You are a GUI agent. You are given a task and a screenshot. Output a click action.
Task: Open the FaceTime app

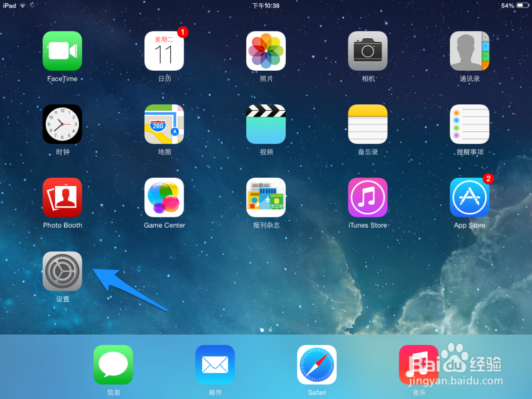click(x=62, y=51)
